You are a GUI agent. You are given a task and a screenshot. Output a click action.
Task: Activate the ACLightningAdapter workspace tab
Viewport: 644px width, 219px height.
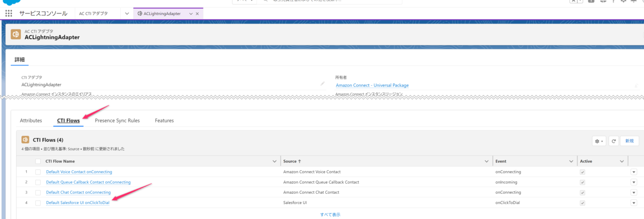click(162, 13)
